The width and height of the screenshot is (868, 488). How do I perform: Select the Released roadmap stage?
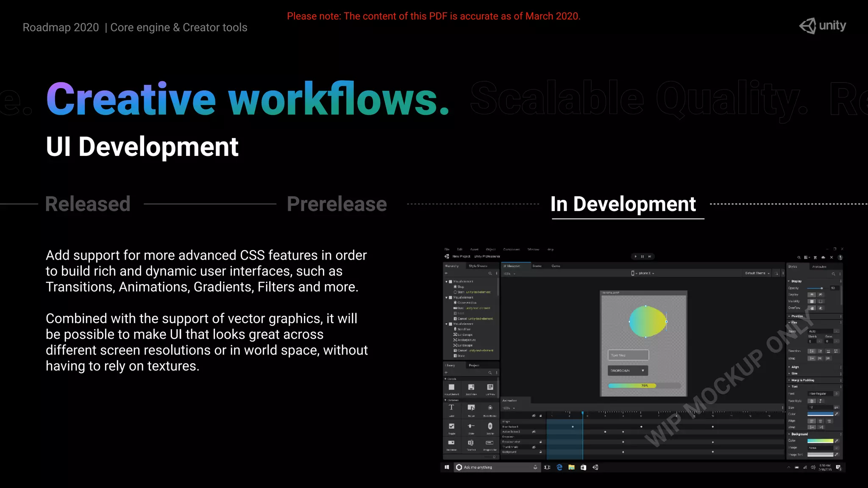(88, 204)
